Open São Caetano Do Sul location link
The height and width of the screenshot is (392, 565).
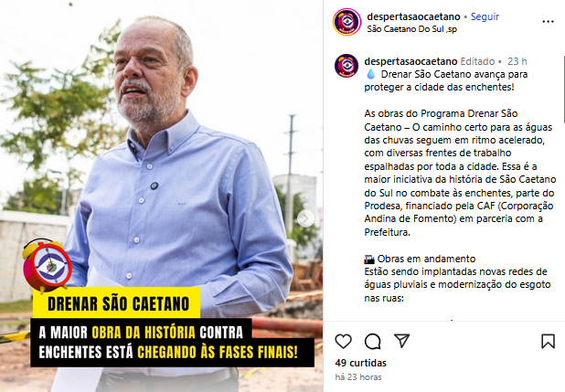point(411,29)
